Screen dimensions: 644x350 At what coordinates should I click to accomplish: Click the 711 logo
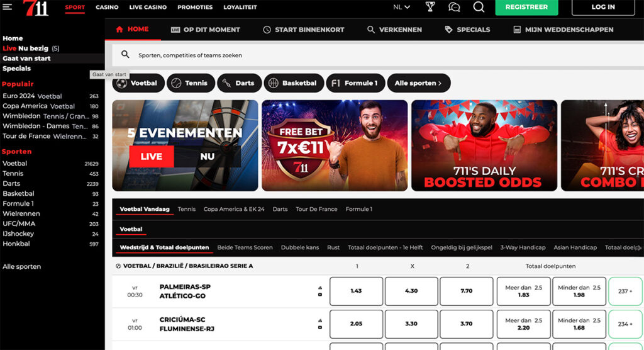point(36,8)
